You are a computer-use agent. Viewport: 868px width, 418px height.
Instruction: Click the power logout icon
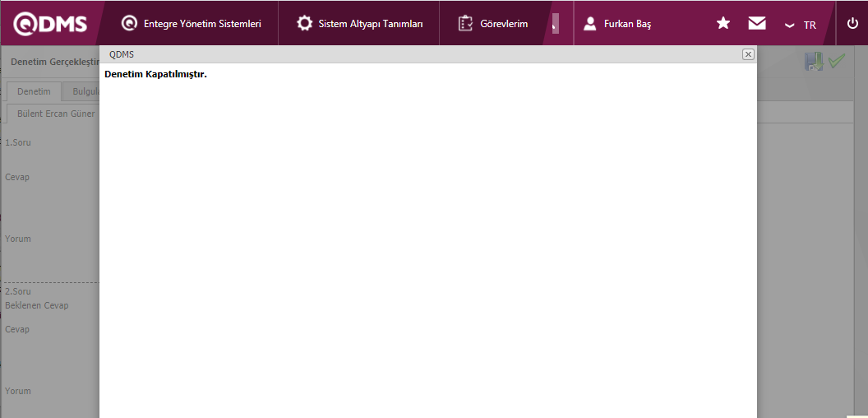pyautogui.click(x=852, y=24)
